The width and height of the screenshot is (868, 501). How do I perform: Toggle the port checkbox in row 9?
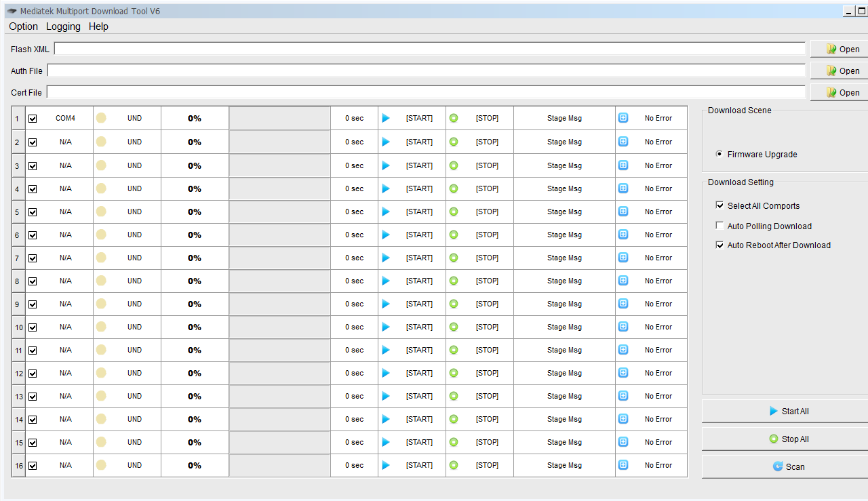click(x=33, y=304)
